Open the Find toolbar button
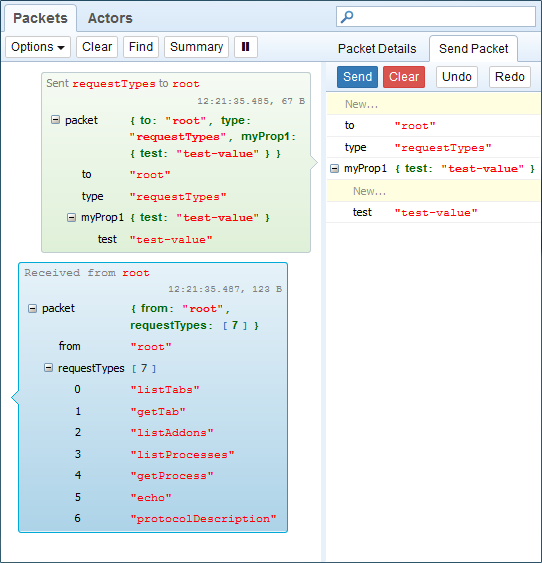The width and height of the screenshot is (542, 563). point(141,47)
